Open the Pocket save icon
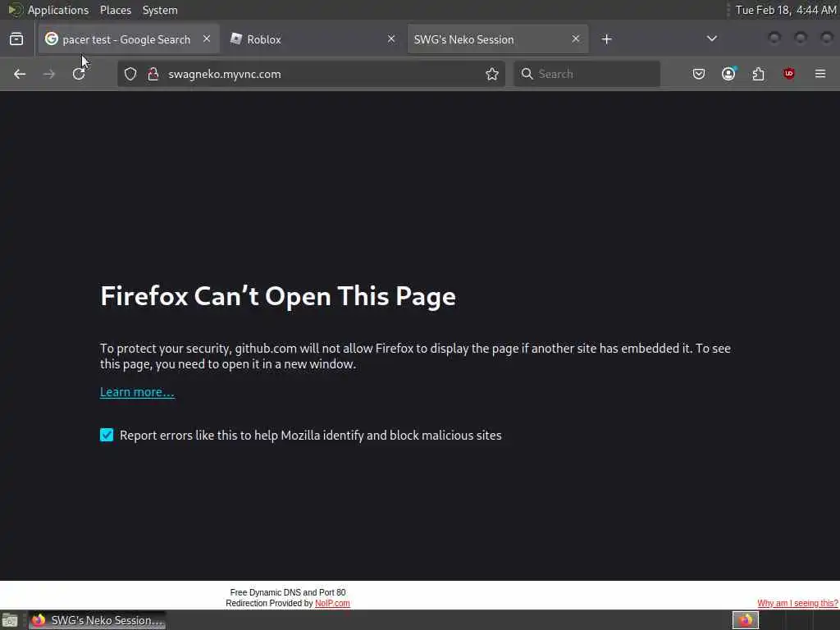Screen dimensions: 840x630 point(699,74)
